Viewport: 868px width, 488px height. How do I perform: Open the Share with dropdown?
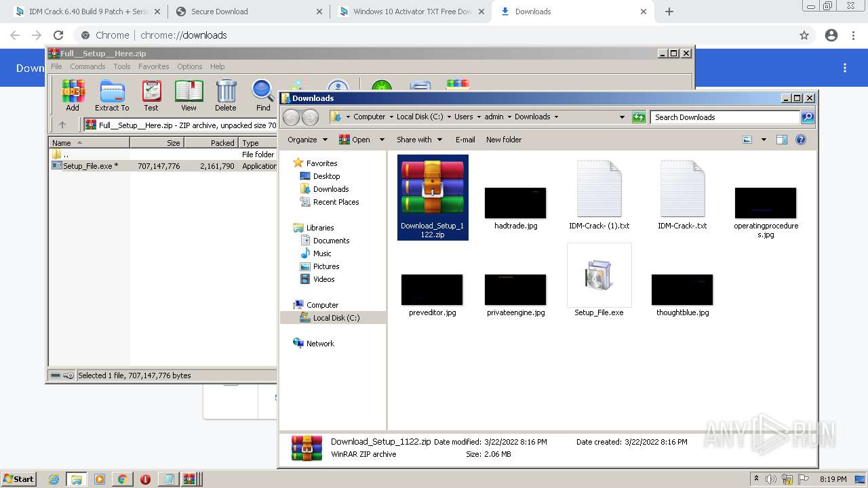(419, 140)
